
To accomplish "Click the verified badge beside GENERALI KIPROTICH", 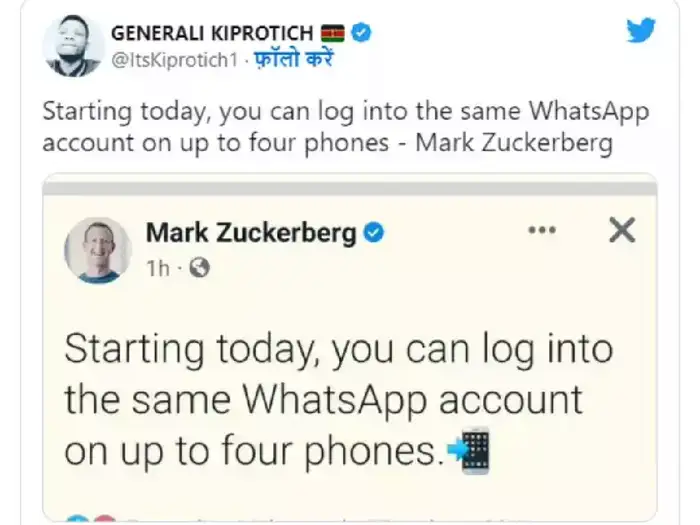I will (362, 33).
